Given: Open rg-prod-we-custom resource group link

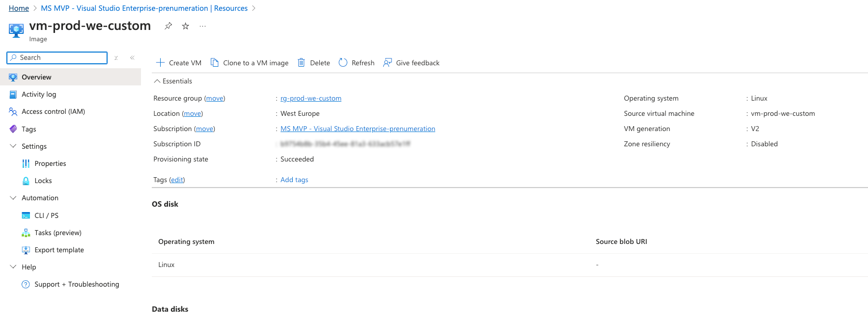Looking at the screenshot, I should 311,98.
